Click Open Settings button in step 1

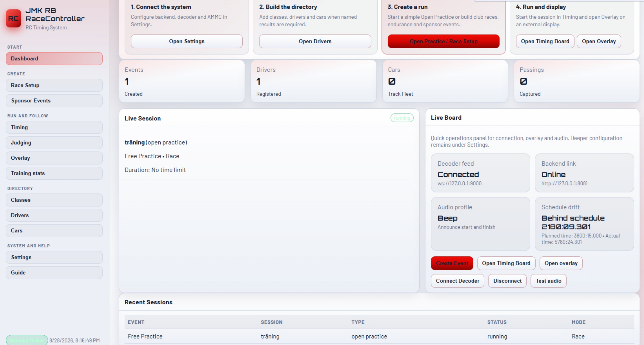coord(187,41)
